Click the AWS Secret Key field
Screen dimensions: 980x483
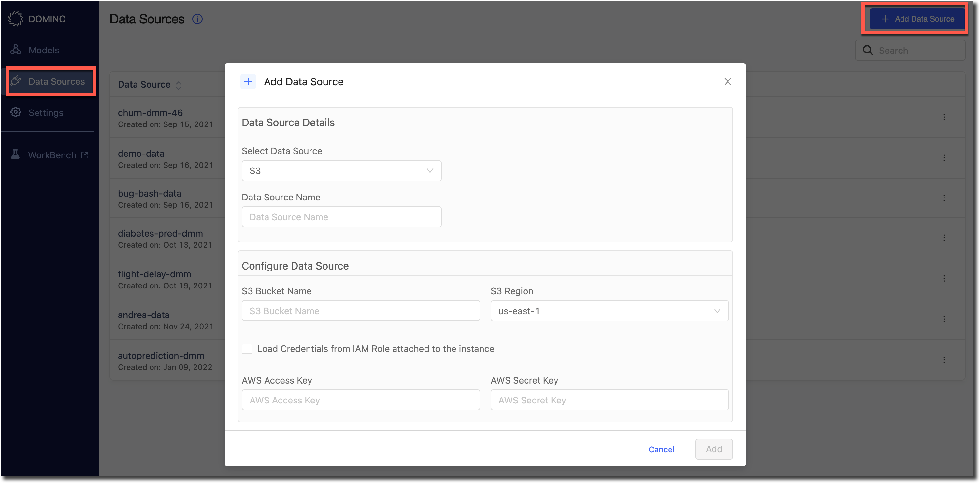(610, 400)
